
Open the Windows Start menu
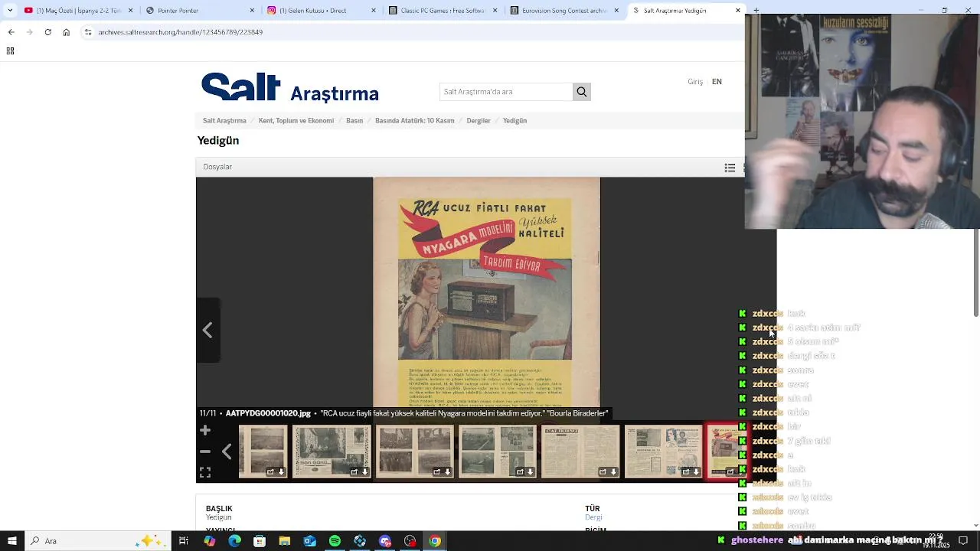click(x=11, y=541)
